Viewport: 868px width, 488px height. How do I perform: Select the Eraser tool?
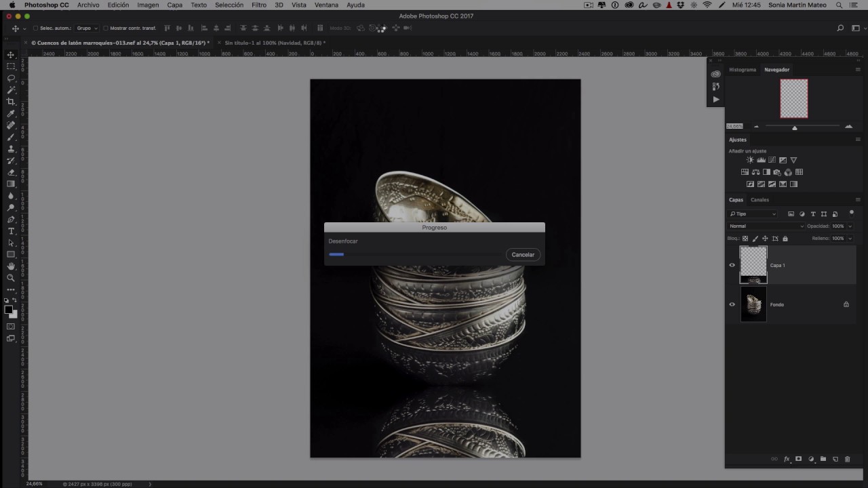tap(11, 172)
